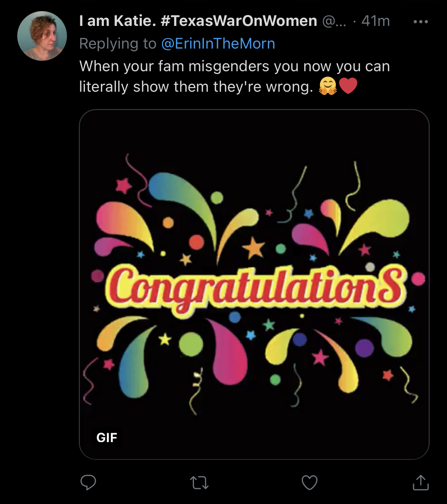Click the "Replying to" label
The height and width of the screenshot is (504, 447).
pos(118,44)
